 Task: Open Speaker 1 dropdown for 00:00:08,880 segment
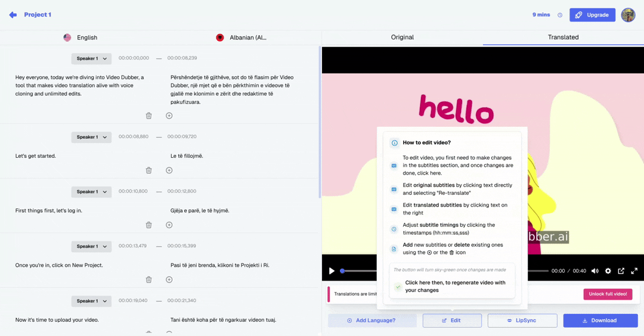pyautogui.click(x=91, y=137)
